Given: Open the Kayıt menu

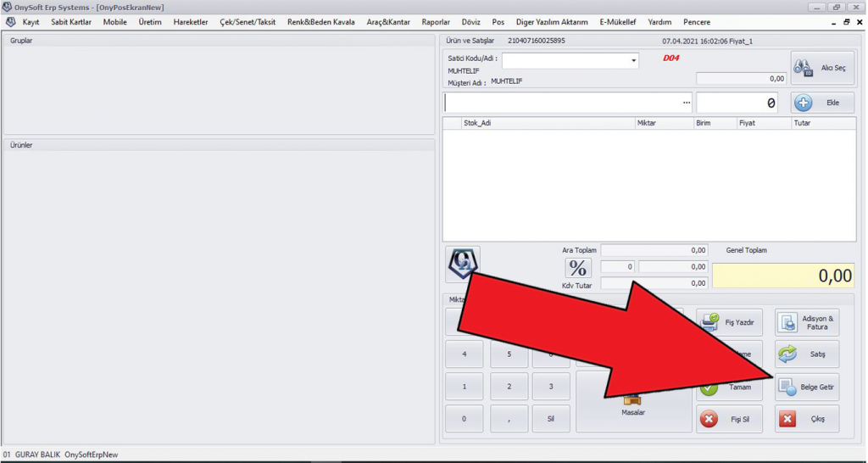Looking at the screenshot, I should [31, 22].
